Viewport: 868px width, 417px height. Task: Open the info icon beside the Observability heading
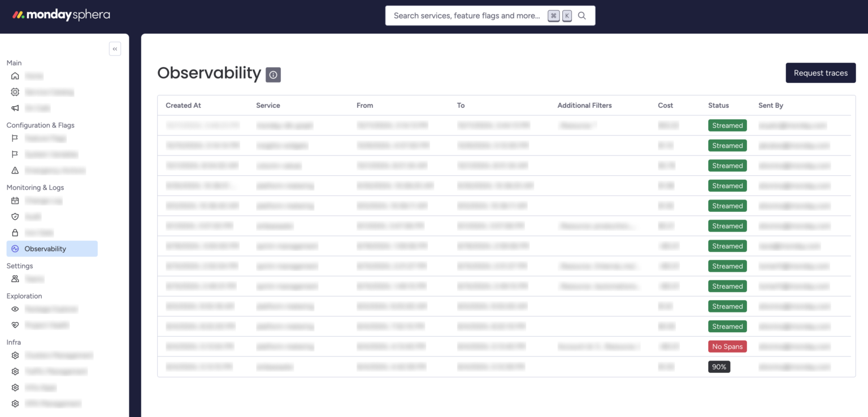(273, 75)
